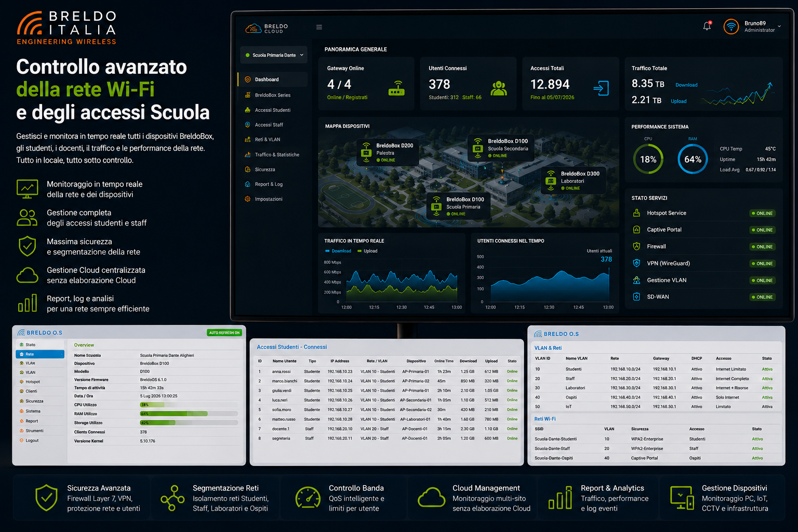Go to Dashboard in the cloud sidebar
798x532 pixels.
coord(273,79)
